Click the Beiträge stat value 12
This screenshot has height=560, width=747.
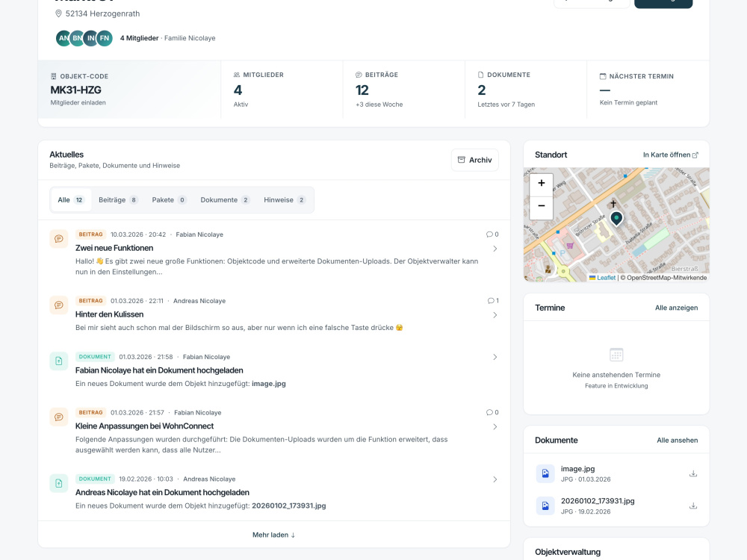362,90
